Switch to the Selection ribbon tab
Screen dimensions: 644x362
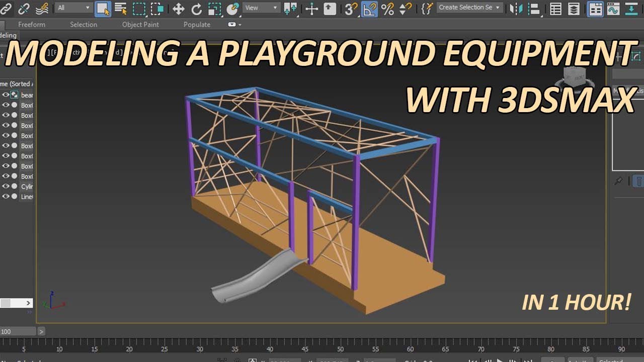pyautogui.click(x=84, y=24)
